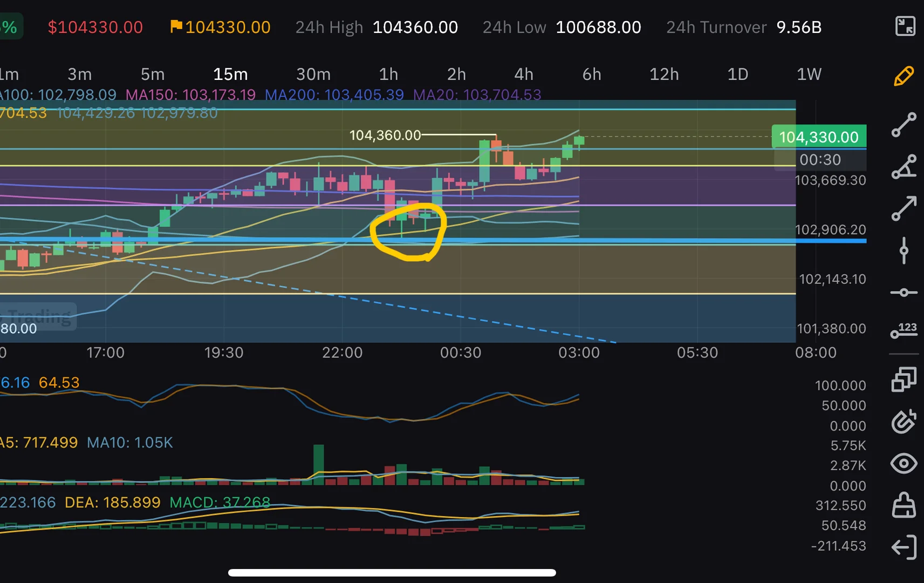This screenshot has height=583, width=924.
Task: Tap the MA150 indicator label
Action: pyautogui.click(x=190, y=95)
